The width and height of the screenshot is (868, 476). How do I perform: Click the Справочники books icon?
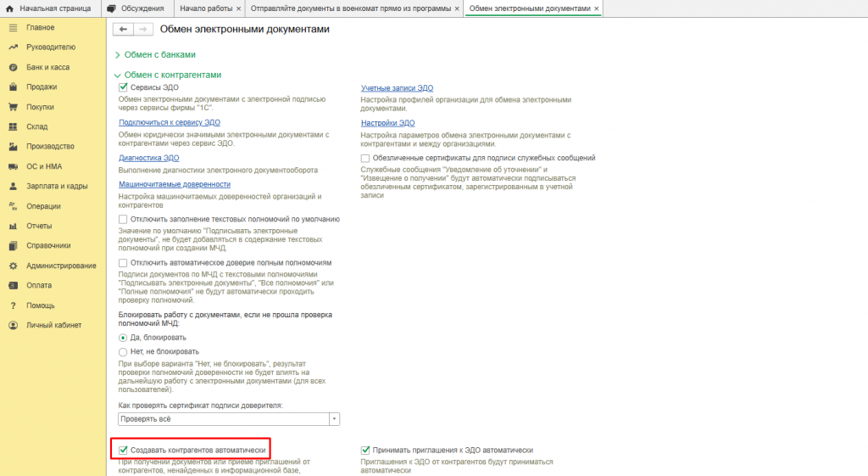tap(14, 245)
